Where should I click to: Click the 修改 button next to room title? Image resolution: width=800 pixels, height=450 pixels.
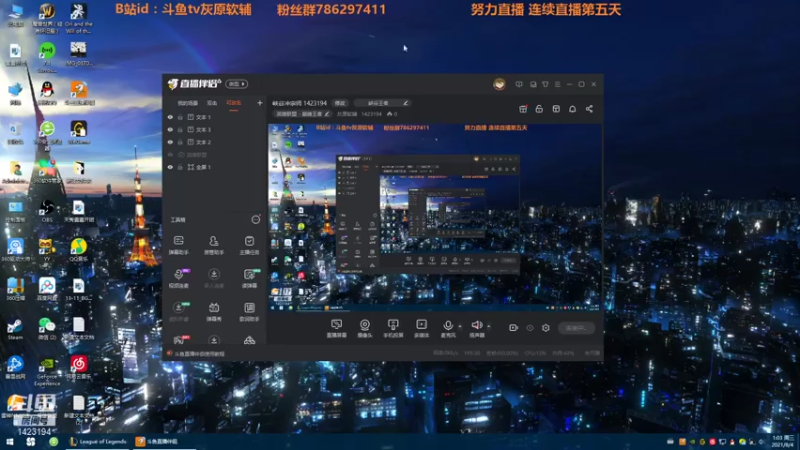click(340, 103)
